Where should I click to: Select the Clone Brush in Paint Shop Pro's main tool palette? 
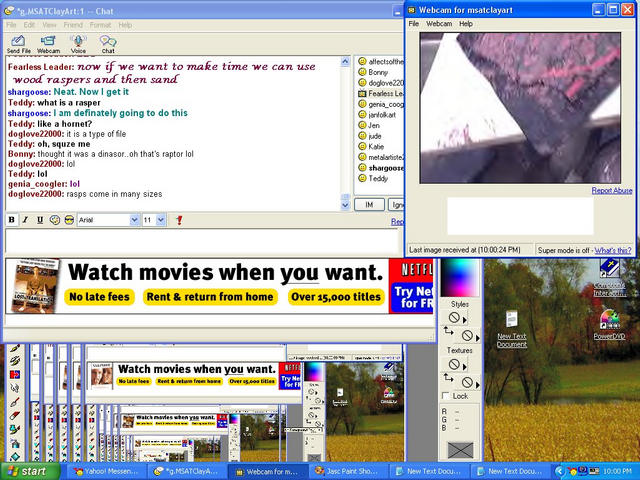[x=15, y=361]
